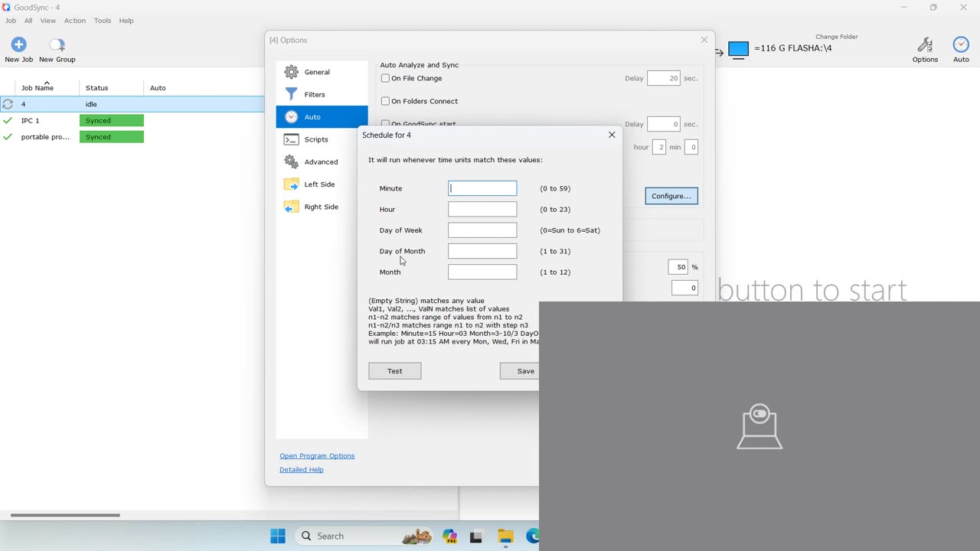Click the Configure... button

pyautogui.click(x=671, y=196)
